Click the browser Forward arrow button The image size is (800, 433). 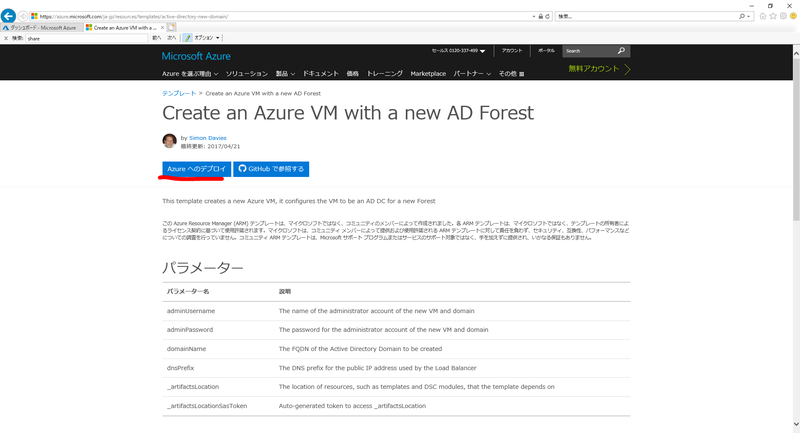[22, 16]
